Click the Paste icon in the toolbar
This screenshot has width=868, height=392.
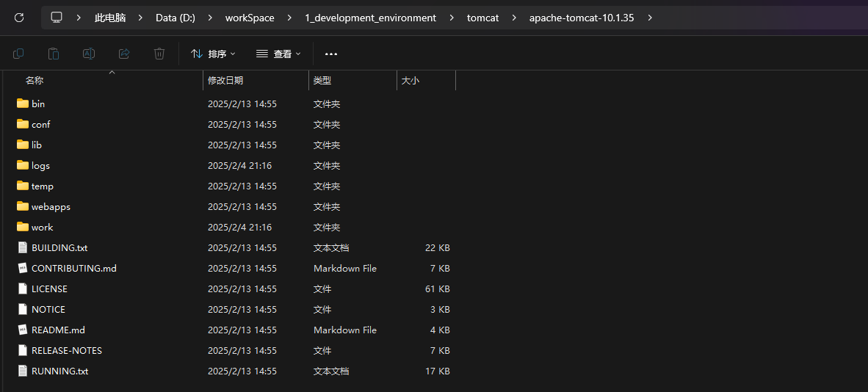point(54,54)
